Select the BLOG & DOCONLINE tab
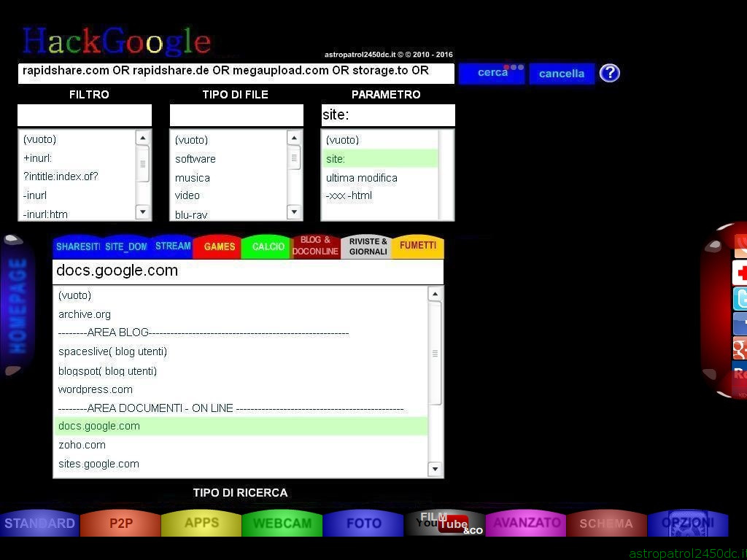Image resolution: width=747 pixels, height=560 pixels. (315, 246)
